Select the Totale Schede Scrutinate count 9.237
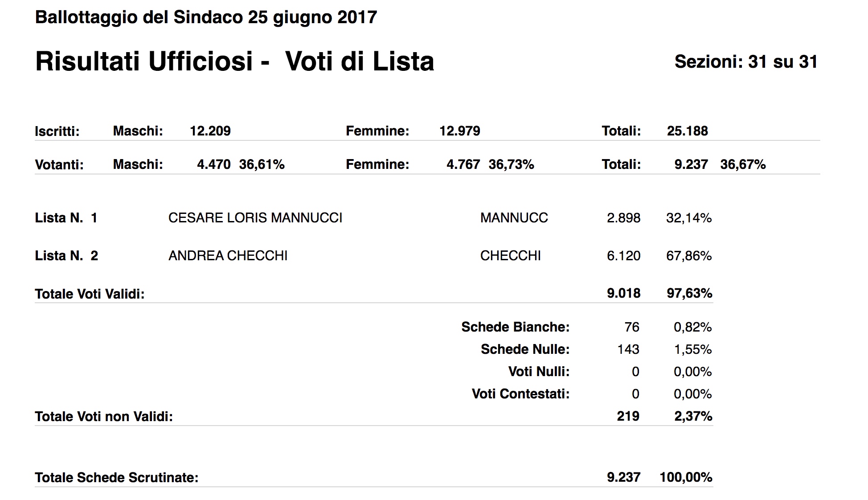Screen dimensions: 868x500 (x=624, y=477)
